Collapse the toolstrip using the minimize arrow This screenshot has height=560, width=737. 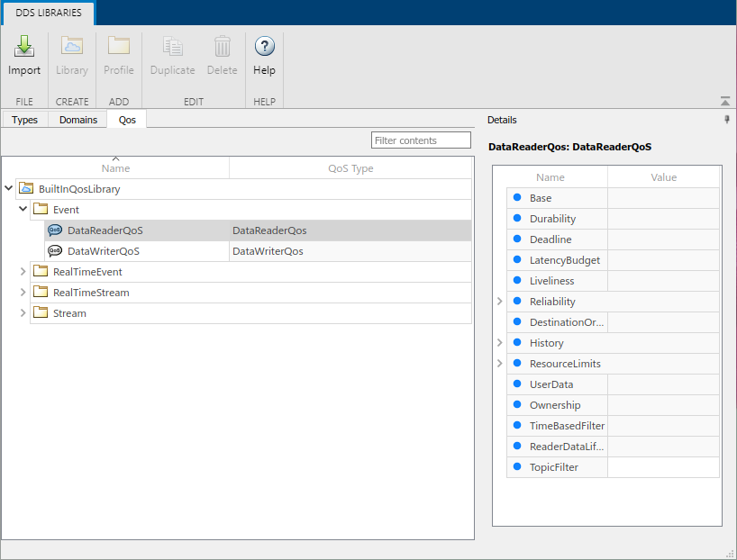[727, 100]
